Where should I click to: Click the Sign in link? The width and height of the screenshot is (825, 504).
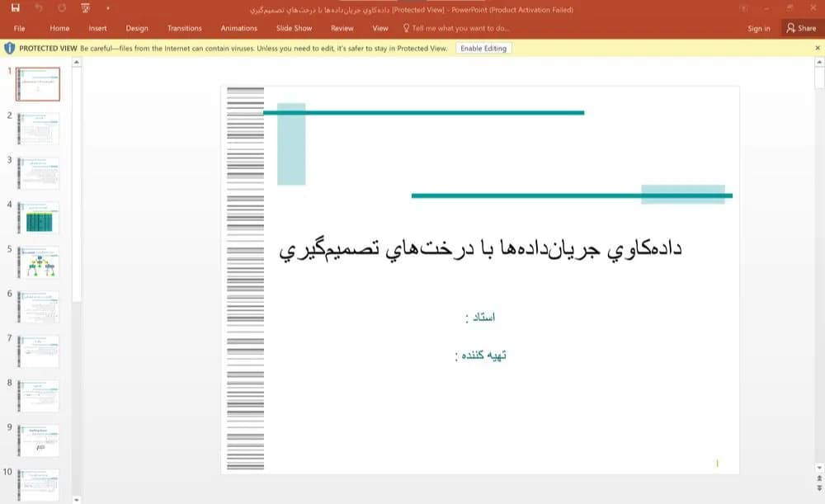[x=759, y=28]
